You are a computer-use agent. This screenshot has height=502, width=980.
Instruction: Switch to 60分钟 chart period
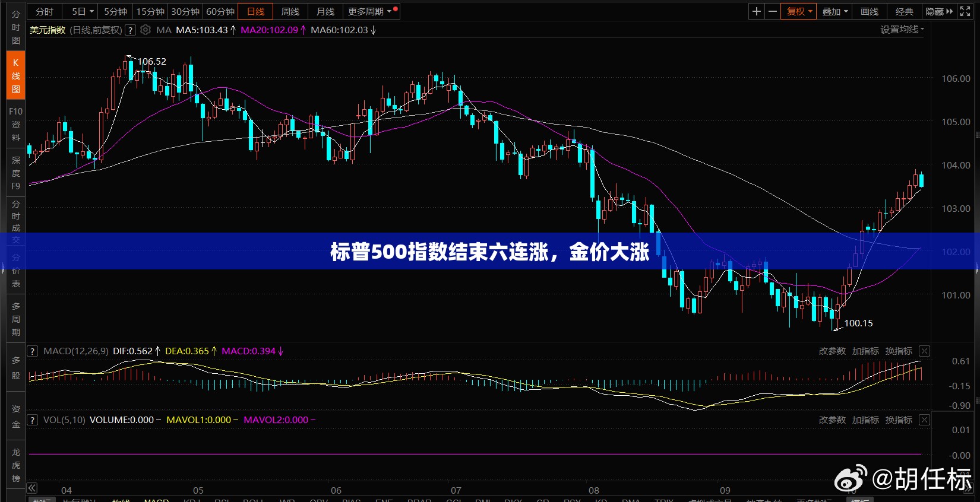[x=220, y=11]
